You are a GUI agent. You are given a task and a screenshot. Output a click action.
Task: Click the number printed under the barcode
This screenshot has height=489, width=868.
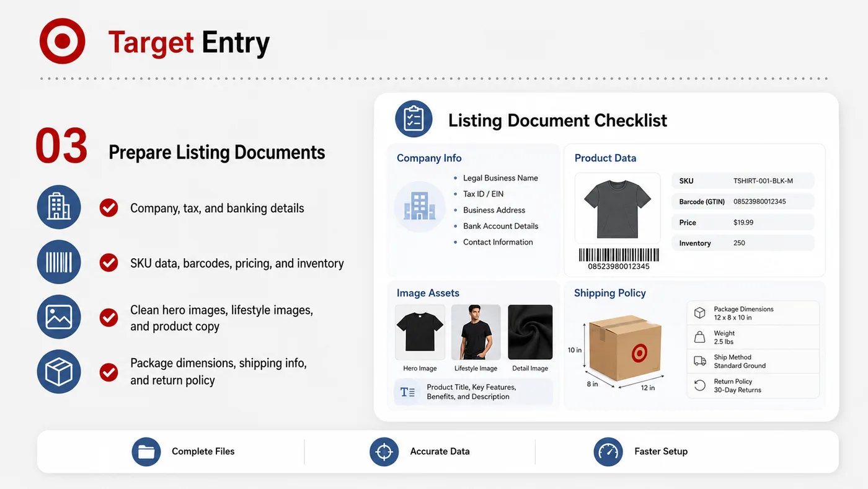point(619,267)
